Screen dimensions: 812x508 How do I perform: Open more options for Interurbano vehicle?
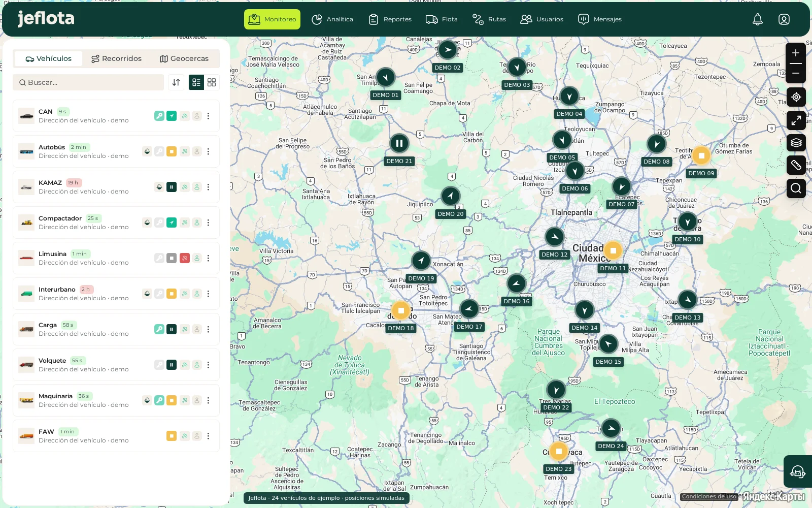tap(208, 294)
